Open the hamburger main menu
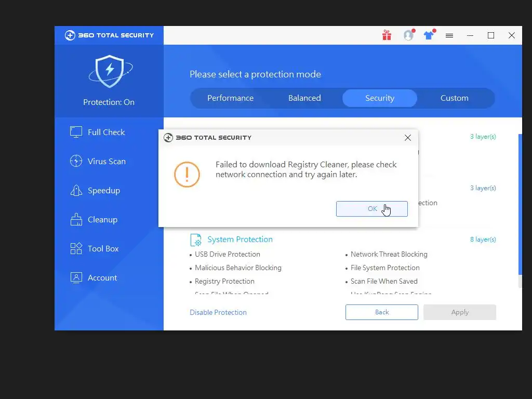 [449, 36]
